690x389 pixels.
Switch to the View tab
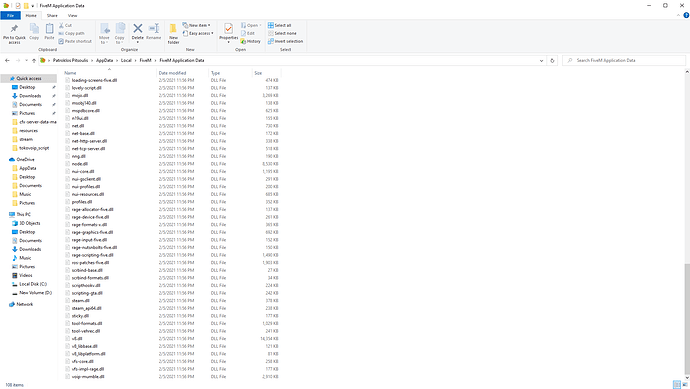point(72,15)
